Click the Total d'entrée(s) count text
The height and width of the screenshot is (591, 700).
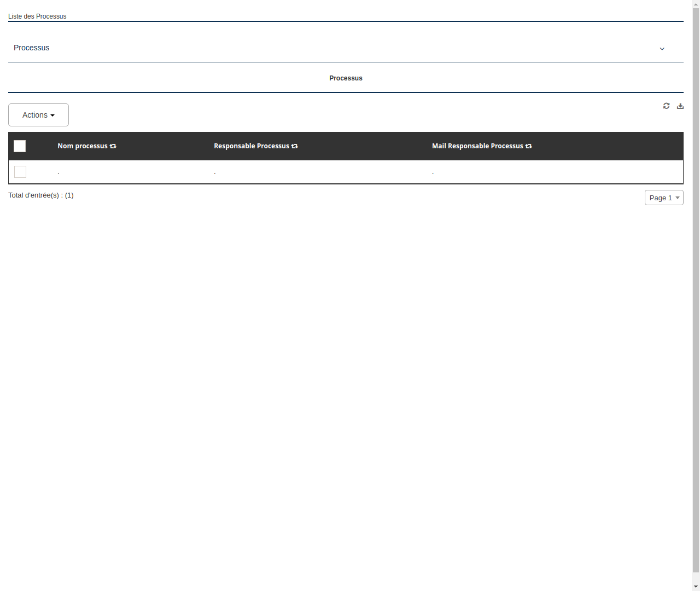(41, 195)
